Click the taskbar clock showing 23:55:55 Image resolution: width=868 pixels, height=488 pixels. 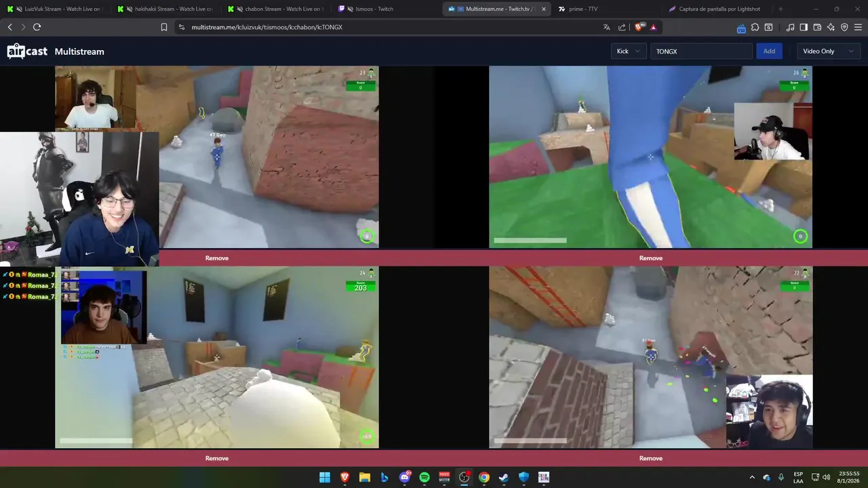click(x=849, y=477)
